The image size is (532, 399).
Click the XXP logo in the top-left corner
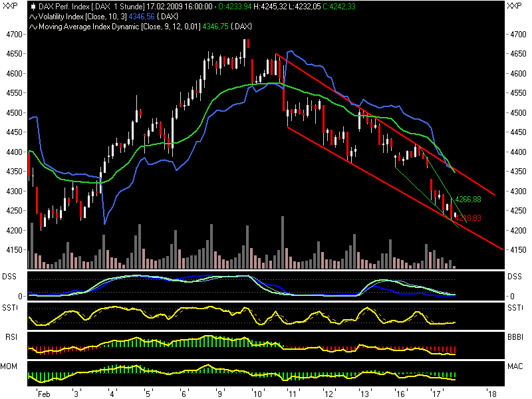pyautogui.click(x=11, y=5)
